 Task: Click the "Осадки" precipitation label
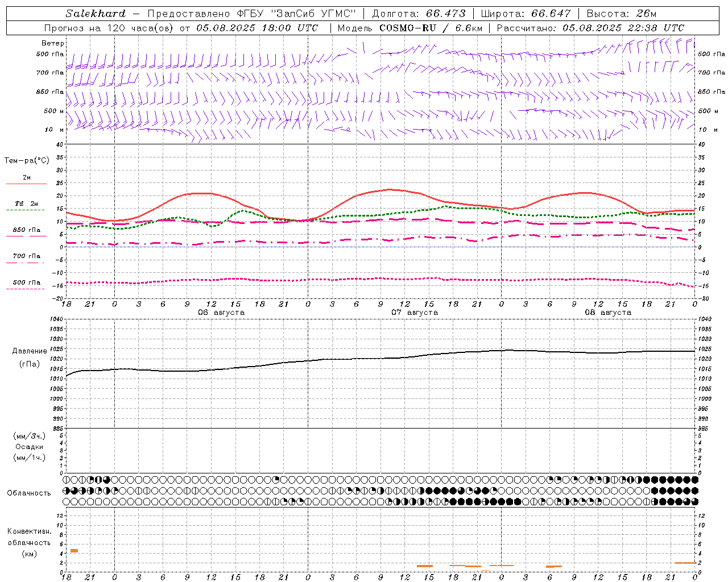tap(30, 447)
